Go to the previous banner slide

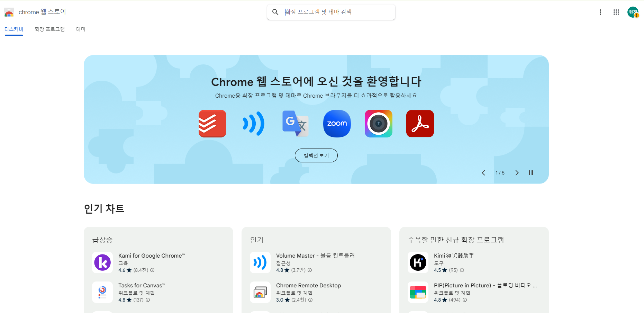[x=483, y=173]
